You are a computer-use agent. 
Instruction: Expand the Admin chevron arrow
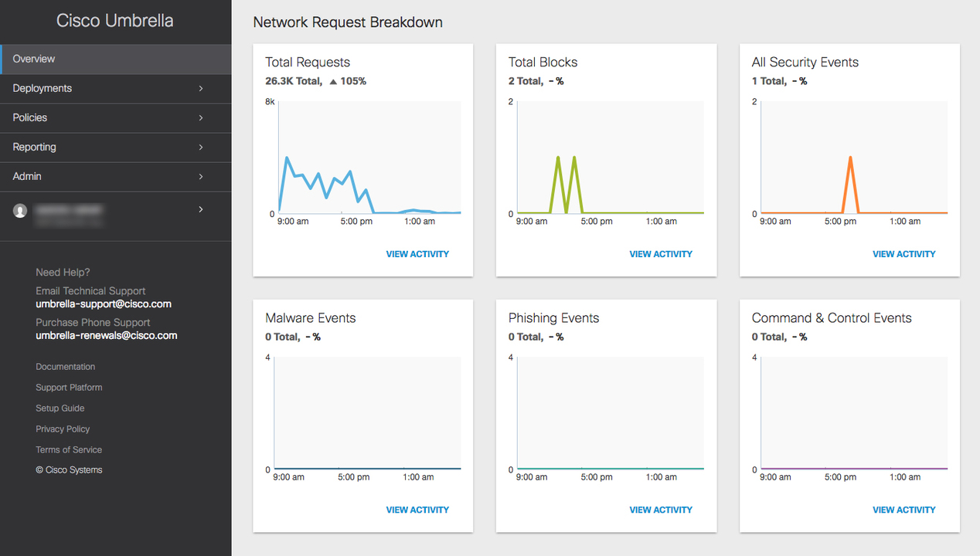tap(201, 177)
